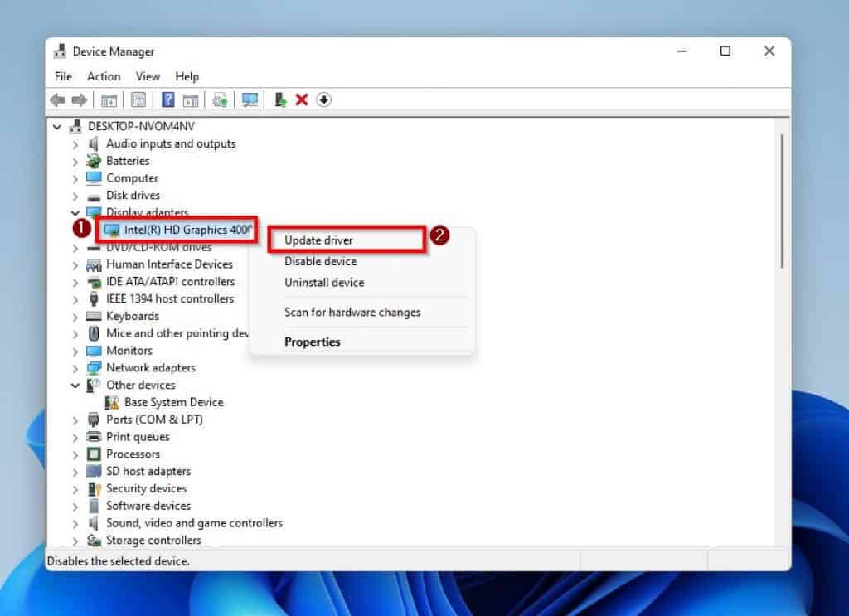
Task: Click the Processors category icon
Action: tap(94, 454)
